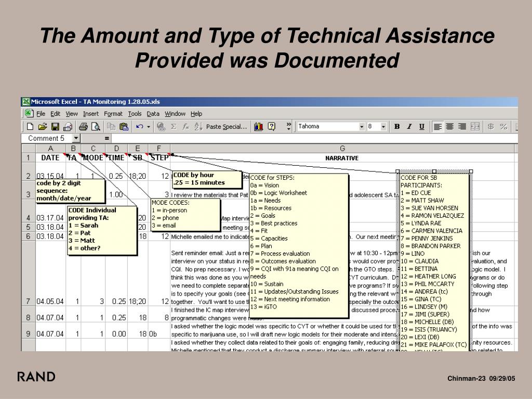Viewport: 532px width, 399px height.
Task: Open the Window menu
Action: coord(175,114)
